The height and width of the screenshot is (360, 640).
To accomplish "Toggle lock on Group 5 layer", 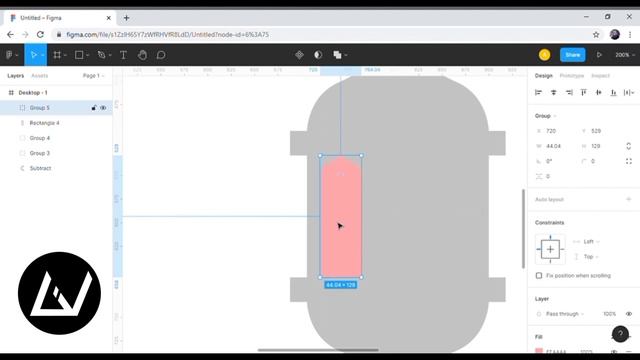I will tap(94, 108).
